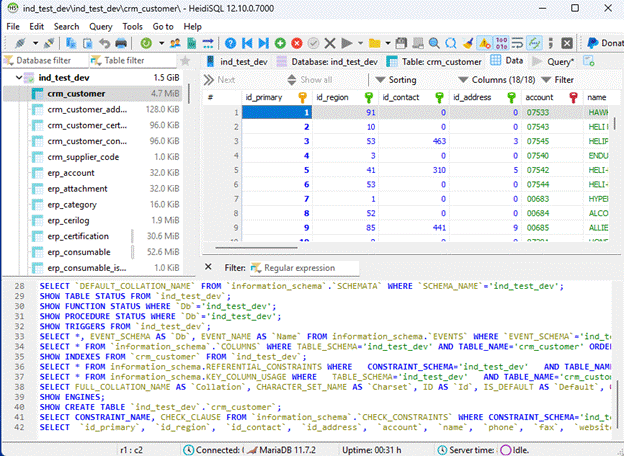The width and height of the screenshot is (624, 456).
Task: Go to first row icon
Action: click(247, 43)
